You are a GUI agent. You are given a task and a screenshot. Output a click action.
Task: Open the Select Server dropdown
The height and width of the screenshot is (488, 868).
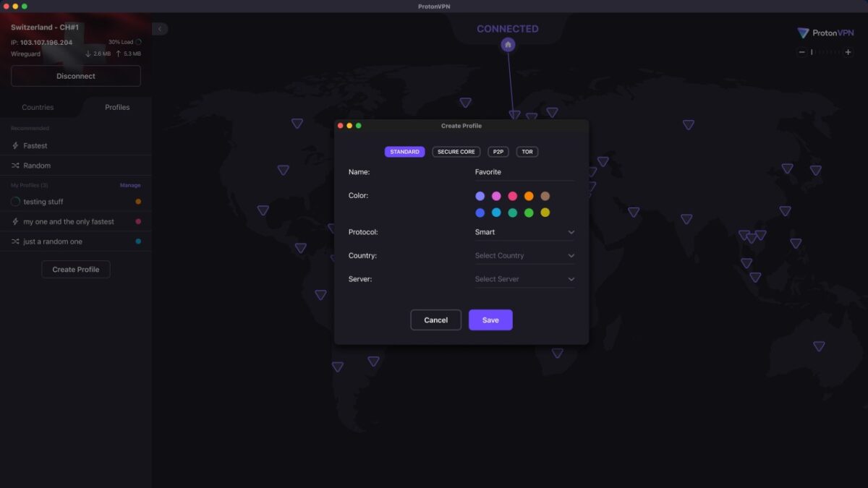pyautogui.click(x=524, y=278)
